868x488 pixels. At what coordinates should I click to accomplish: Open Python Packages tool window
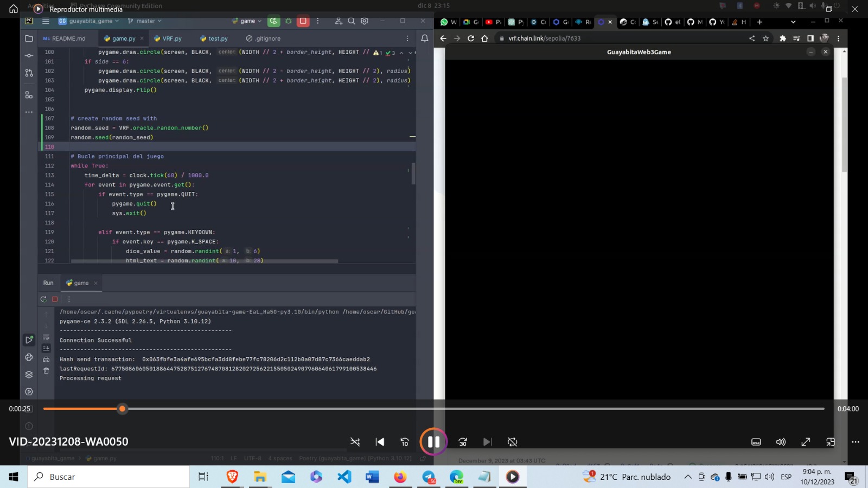tap(29, 375)
